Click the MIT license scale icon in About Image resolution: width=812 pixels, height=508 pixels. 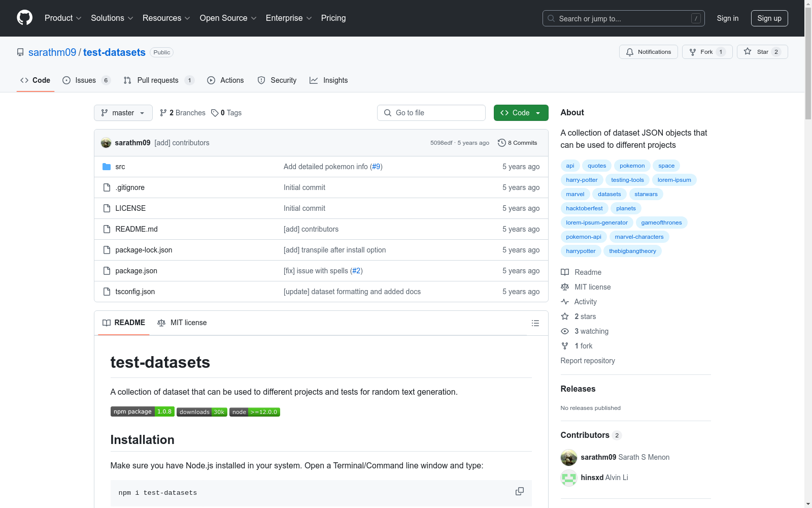565,287
